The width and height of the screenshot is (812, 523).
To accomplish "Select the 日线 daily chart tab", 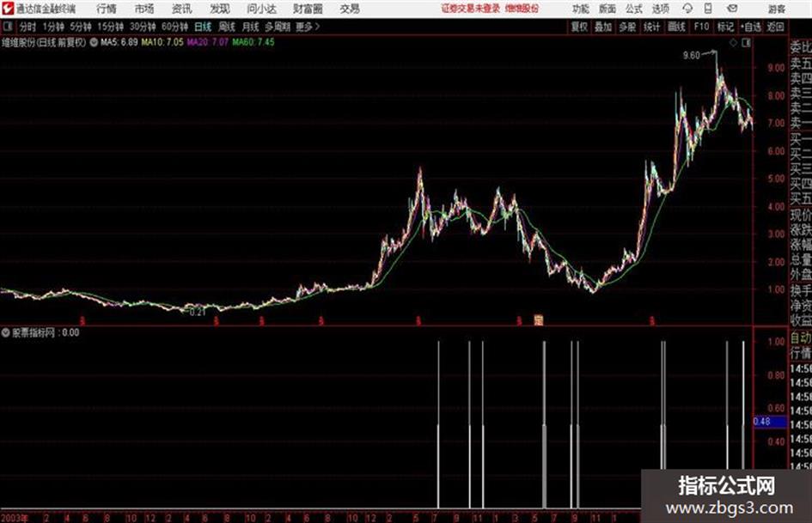I will pos(203,27).
